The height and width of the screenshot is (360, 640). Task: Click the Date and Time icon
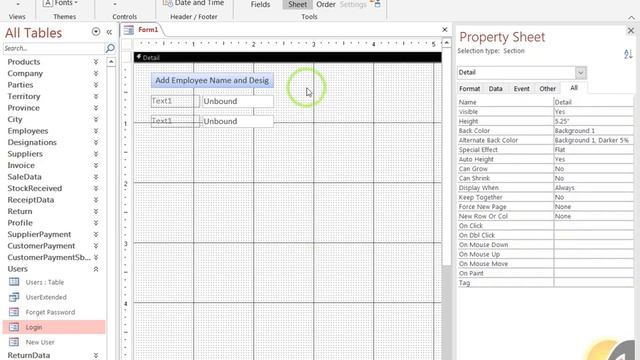tap(167, 3)
